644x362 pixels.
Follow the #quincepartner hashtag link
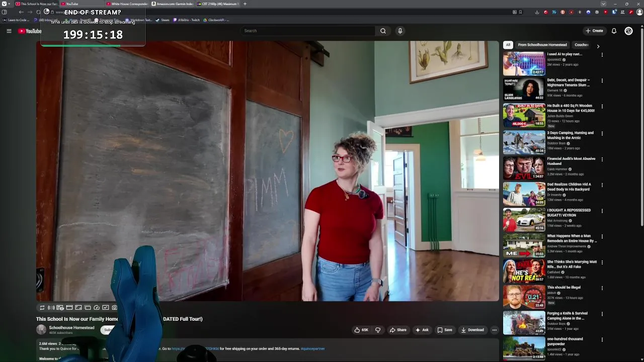pyautogui.click(x=313, y=348)
